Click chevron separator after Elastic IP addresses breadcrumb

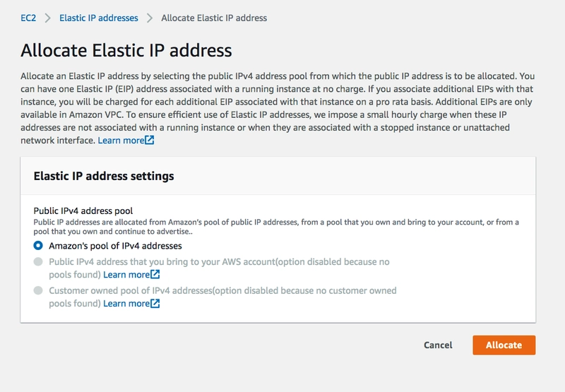[x=150, y=18]
